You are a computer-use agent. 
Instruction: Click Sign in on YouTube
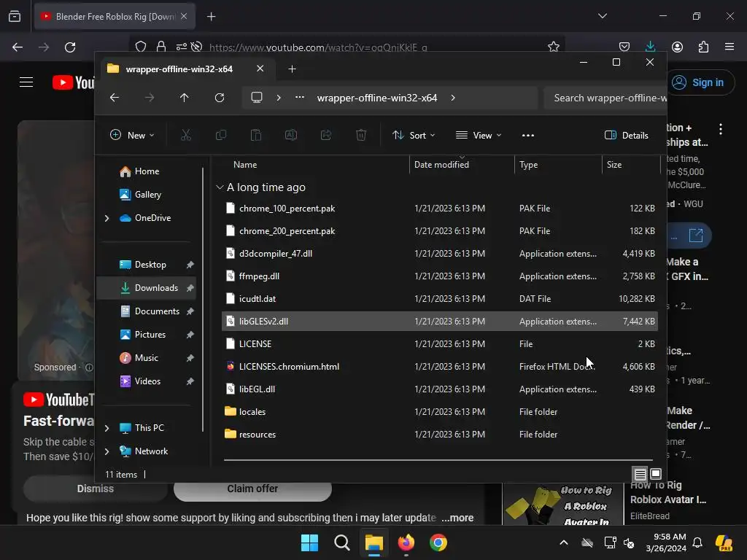(700, 82)
